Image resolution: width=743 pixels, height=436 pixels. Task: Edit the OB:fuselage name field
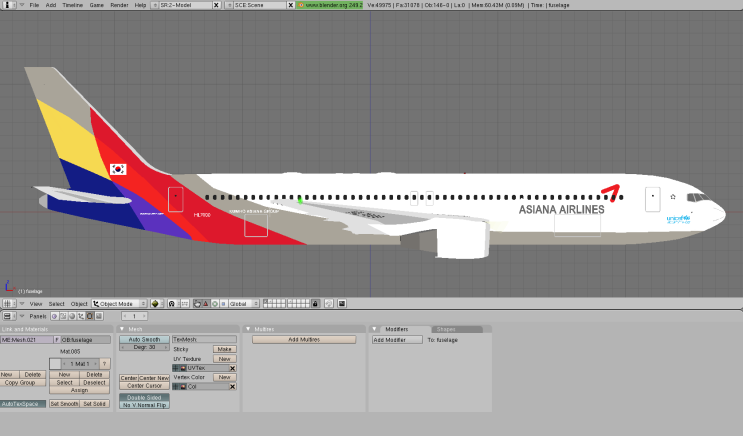tap(86, 340)
